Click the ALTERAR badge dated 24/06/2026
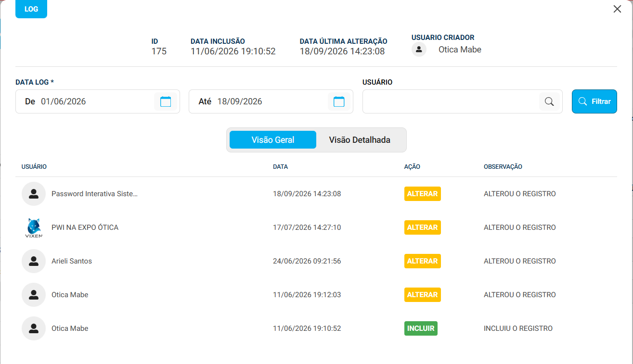The height and width of the screenshot is (364, 633). [423, 261]
